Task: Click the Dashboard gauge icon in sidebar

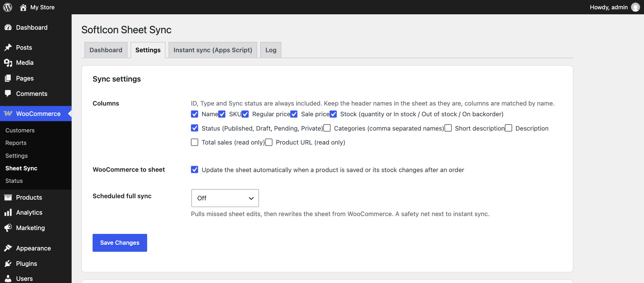Action: point(8,28)
